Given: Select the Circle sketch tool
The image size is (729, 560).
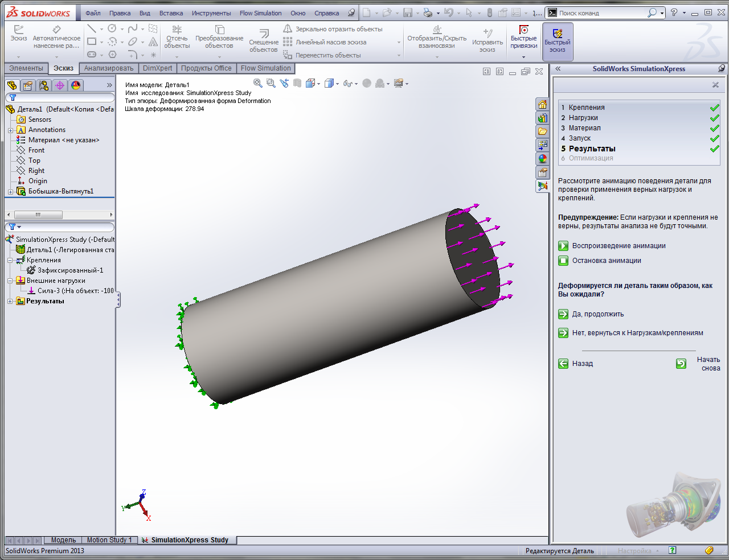Looking at the screenshot, I should 112,28.
